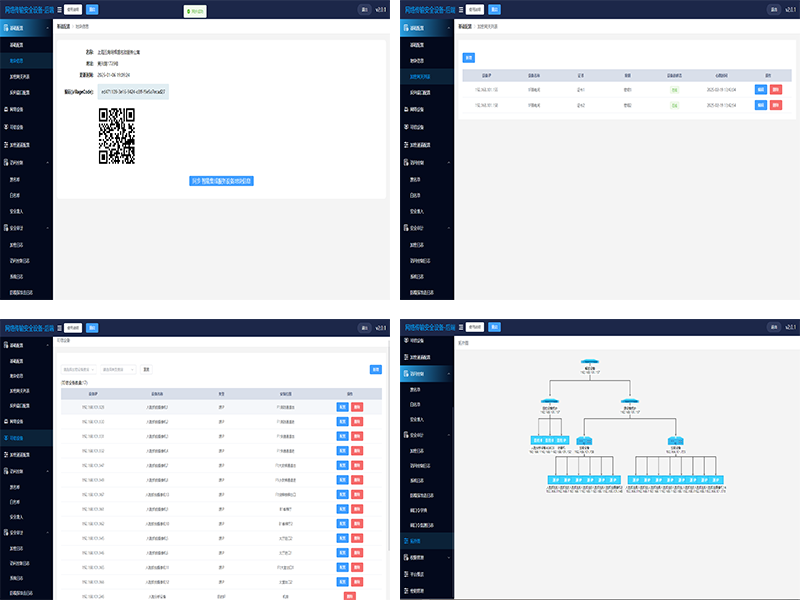Edit the first gateway row using its blue button
Viewport: 800px width, 600px height.
760,90
